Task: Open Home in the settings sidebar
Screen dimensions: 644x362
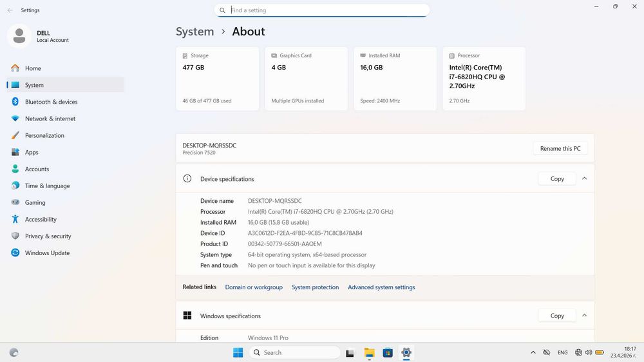Action: pos(65,68)
